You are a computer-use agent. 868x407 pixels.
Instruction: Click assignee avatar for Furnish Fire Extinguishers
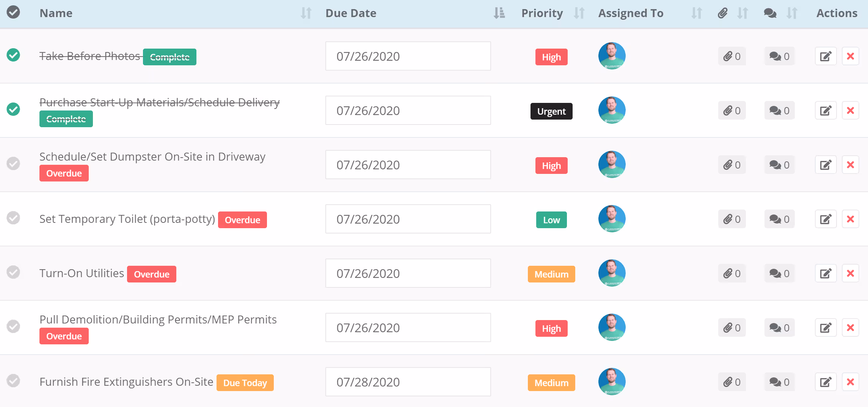pyautogui.click(x=612, y=382)
